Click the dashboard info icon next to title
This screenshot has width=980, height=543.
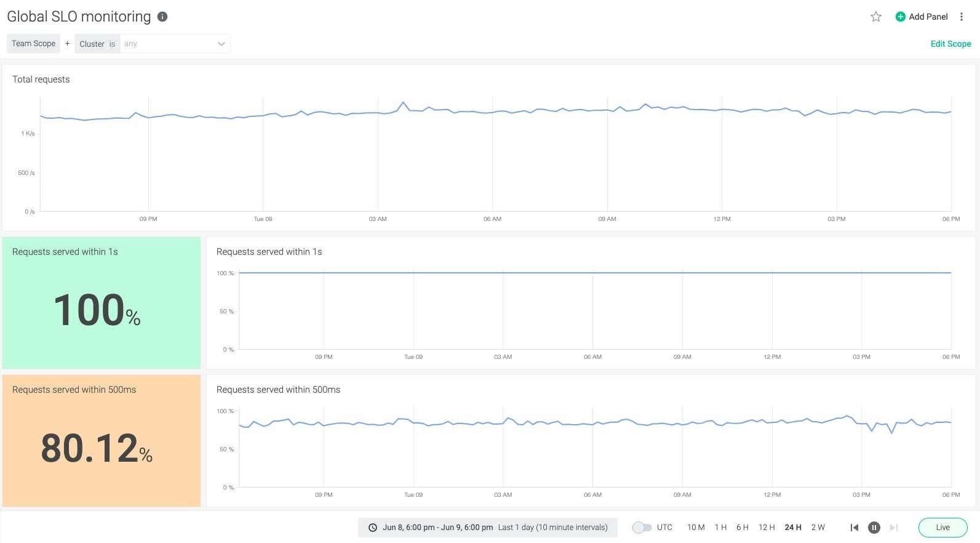pyautogui.click(x=162, y=17)
